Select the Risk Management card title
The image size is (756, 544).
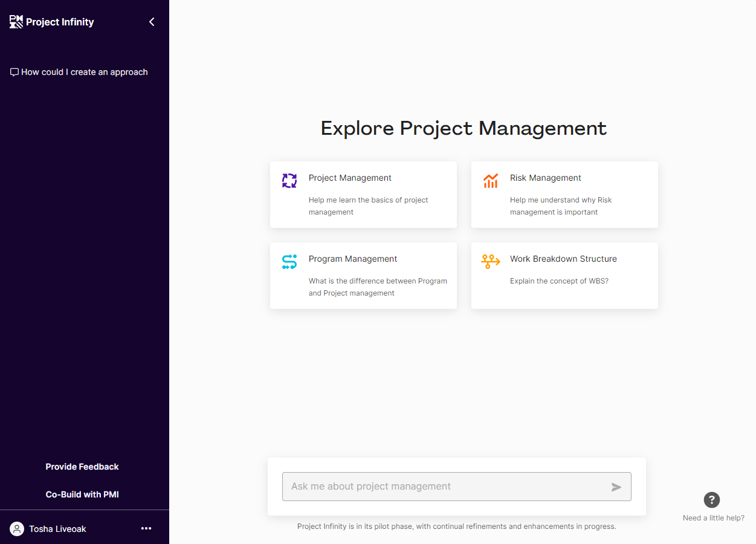coord(546,178)
